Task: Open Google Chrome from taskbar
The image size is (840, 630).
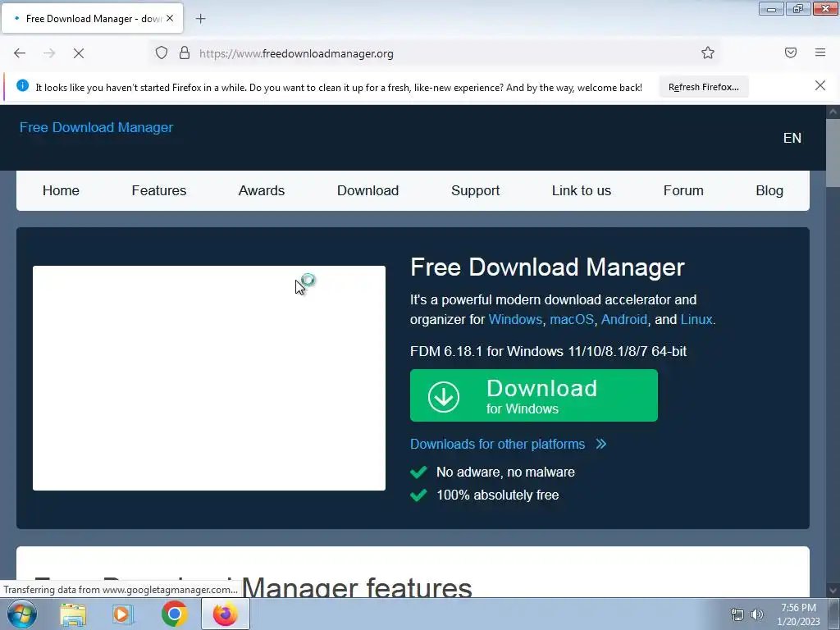Action: (174, 614)
